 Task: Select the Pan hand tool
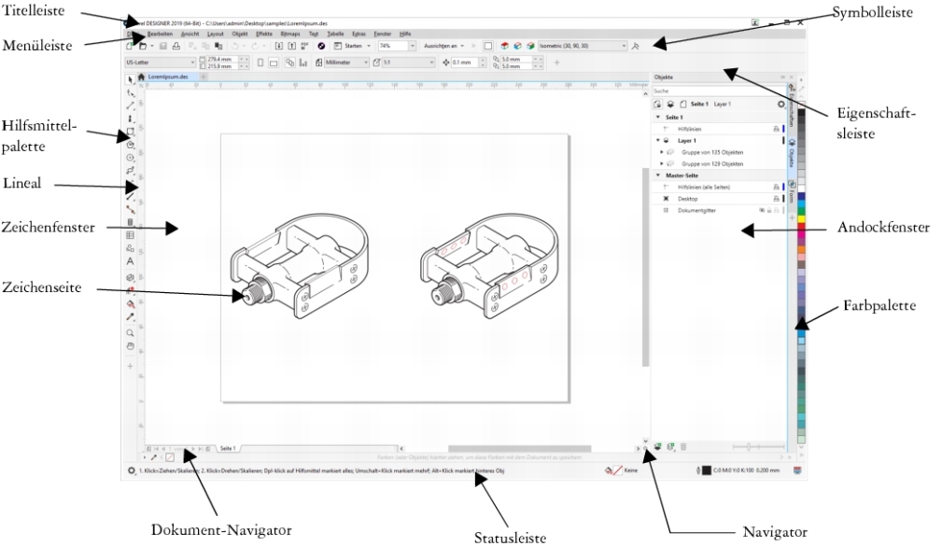click(x=130, y=345)
